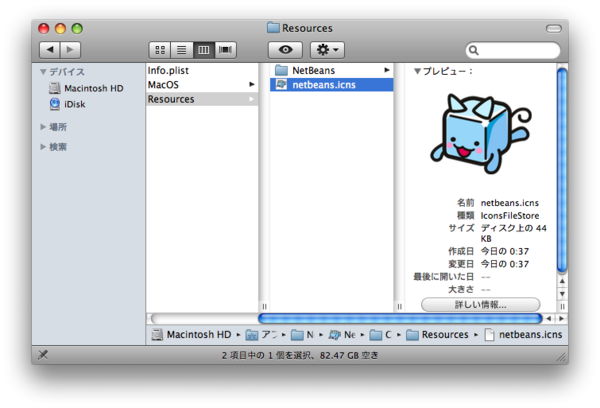Click netbeans.icns in the path bar

coord(523,335)
